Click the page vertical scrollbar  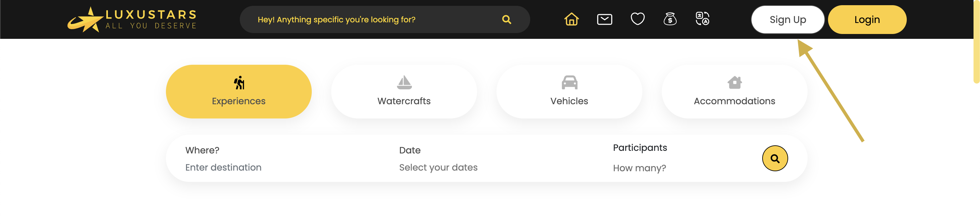[x=976, y=42]
